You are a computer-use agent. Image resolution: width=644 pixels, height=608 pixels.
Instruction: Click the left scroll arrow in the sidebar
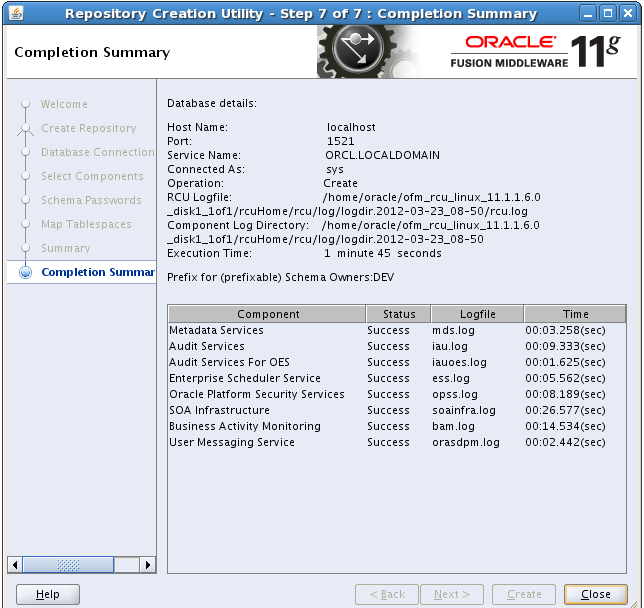[x=15, y=564]
